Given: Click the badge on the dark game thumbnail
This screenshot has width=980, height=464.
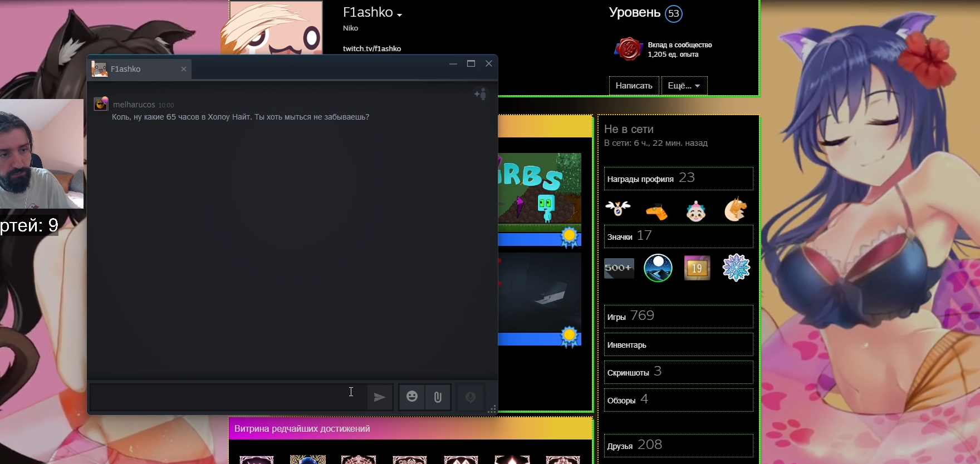Looking at the screenshot, I should (569, 337).
